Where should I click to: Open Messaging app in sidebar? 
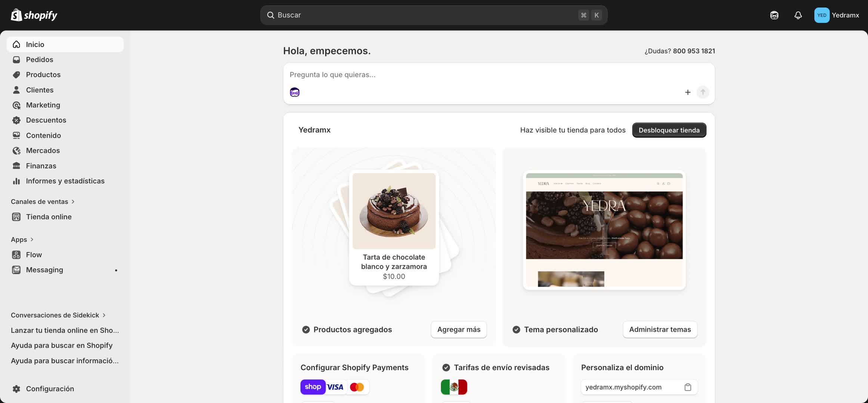pos(65,270)
